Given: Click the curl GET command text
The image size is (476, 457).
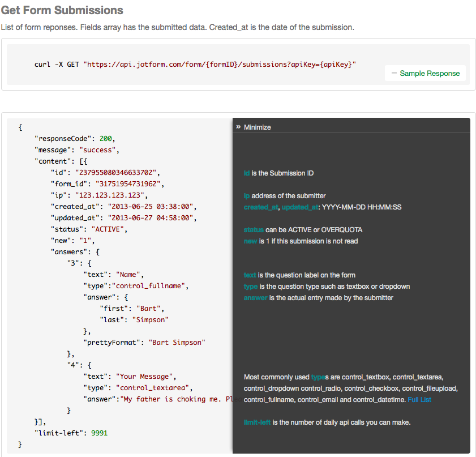Looking at the screenshot, I should pos(195,65).
